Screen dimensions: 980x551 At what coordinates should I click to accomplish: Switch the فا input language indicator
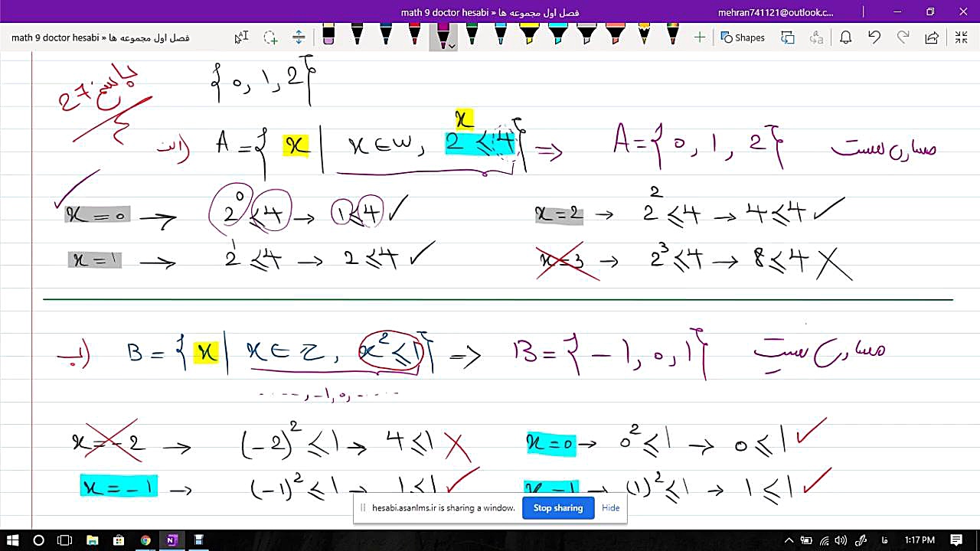click(x=885, y=540)
